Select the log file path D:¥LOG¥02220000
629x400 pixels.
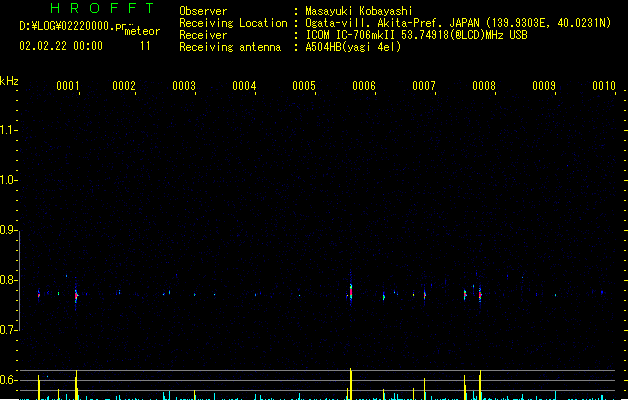pyautogui.click(x=67, y=26)
